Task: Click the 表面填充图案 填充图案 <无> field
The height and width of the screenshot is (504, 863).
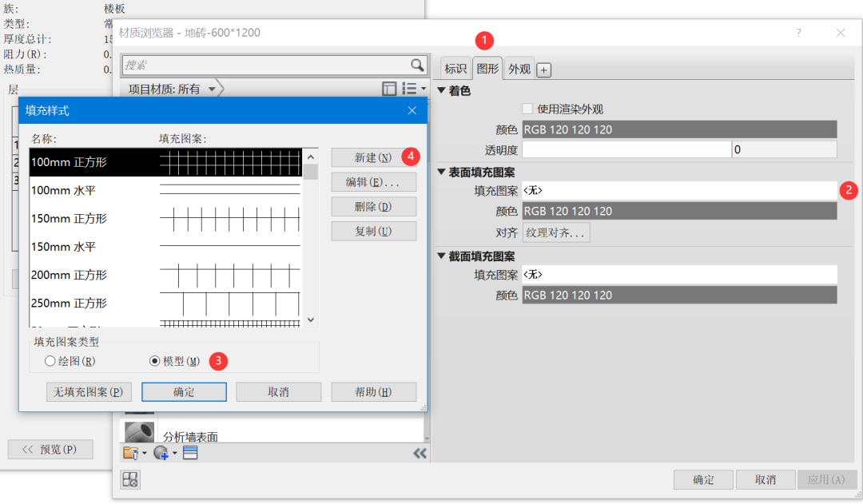Action: (680, 190)
